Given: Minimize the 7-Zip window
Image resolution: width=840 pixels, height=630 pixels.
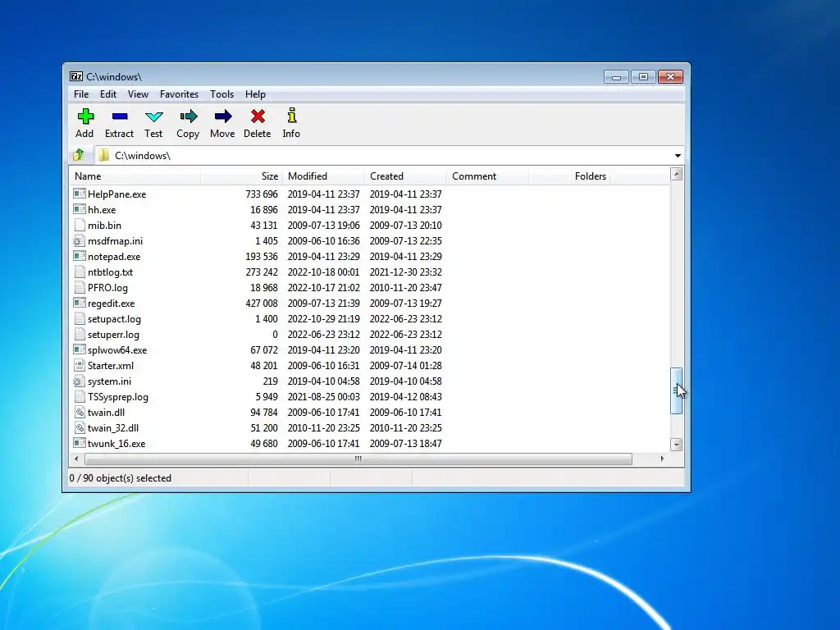Looking at the screenshot, I should tap(616, 77).
